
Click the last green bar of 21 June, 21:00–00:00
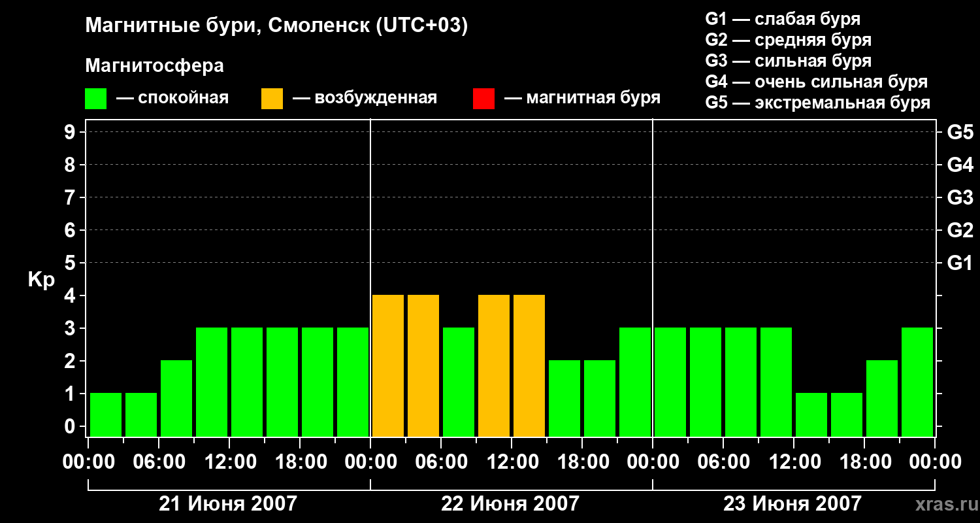[x=353, y=382]
